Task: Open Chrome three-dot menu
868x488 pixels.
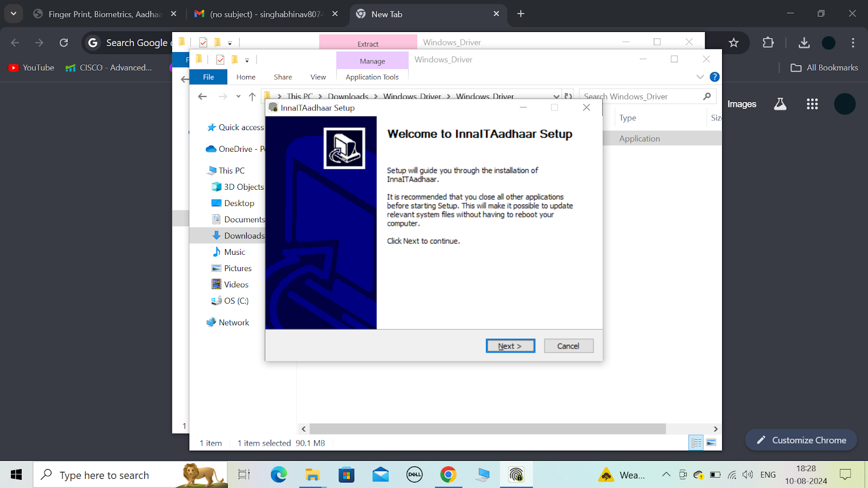Action: pos(853,43)
